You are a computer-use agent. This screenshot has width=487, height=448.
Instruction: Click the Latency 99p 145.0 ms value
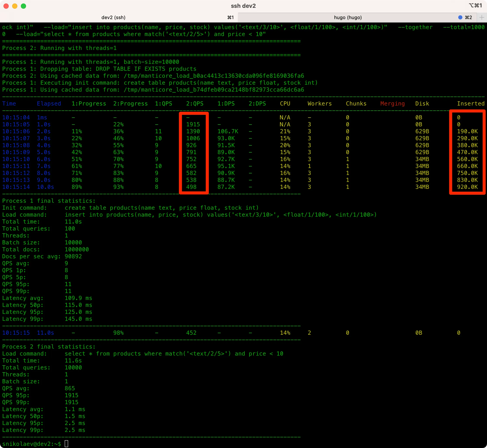tap(78, 319)
